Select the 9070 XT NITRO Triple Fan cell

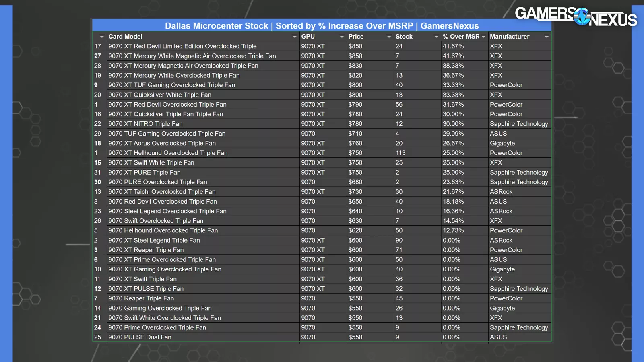[145, 124]
